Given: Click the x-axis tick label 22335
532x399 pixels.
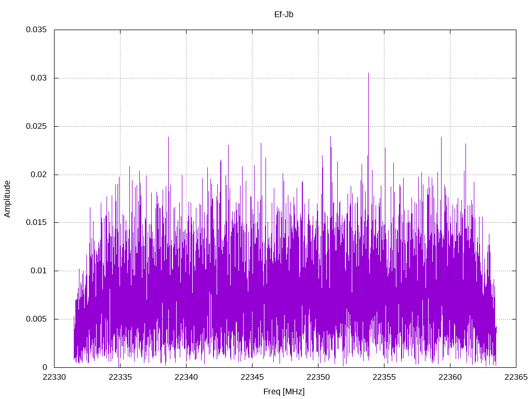Looking at the screenshot, I should tap(120, 377).
